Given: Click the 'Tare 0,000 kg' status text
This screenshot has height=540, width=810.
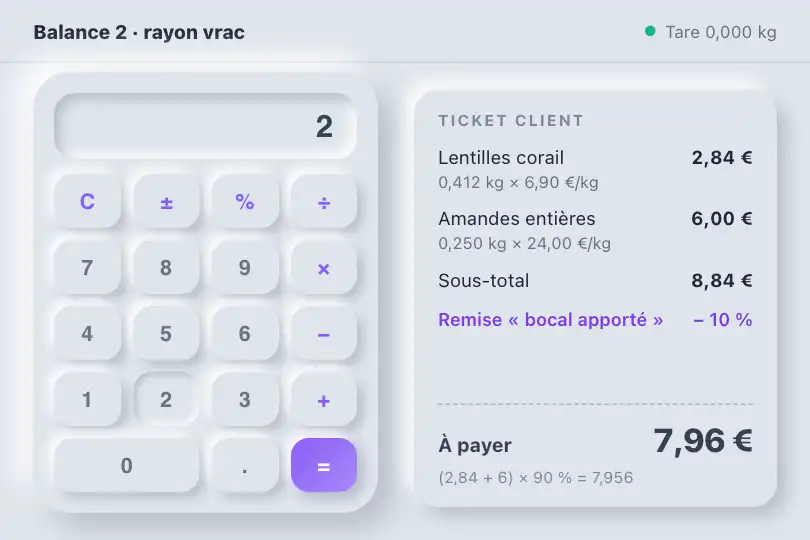Looking at the screenshot, I should [x=721, y=32].
